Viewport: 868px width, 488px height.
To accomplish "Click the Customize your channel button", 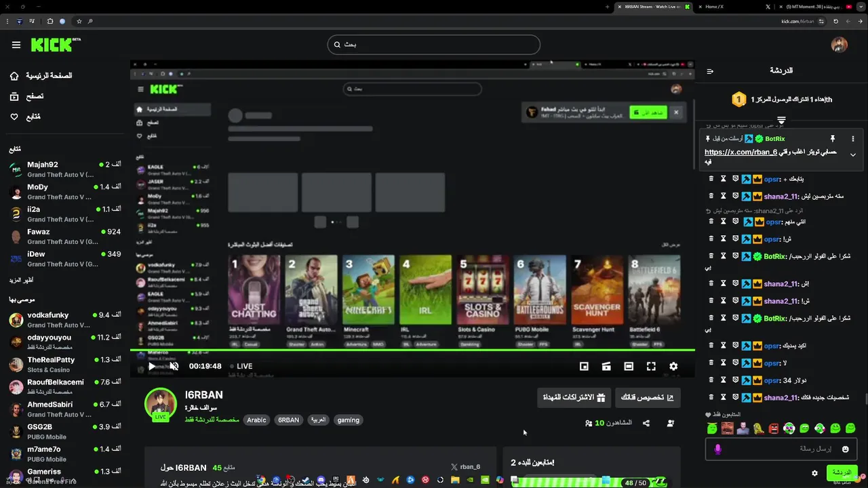I will [648, 397].
